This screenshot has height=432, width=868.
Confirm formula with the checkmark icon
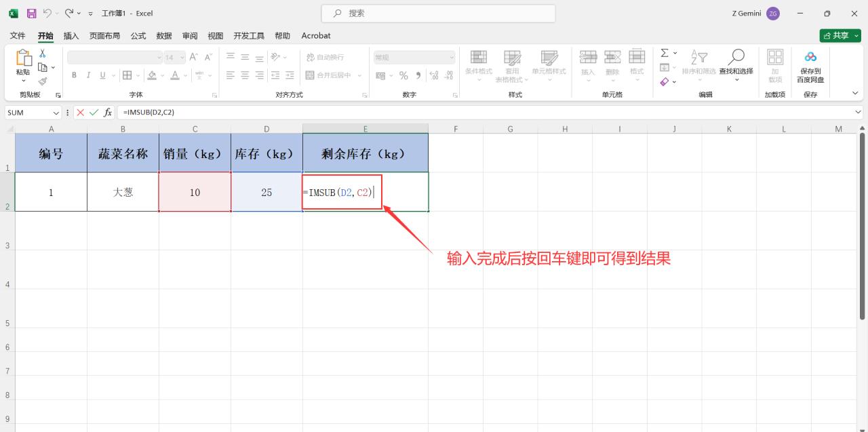[x=94, y=113]
